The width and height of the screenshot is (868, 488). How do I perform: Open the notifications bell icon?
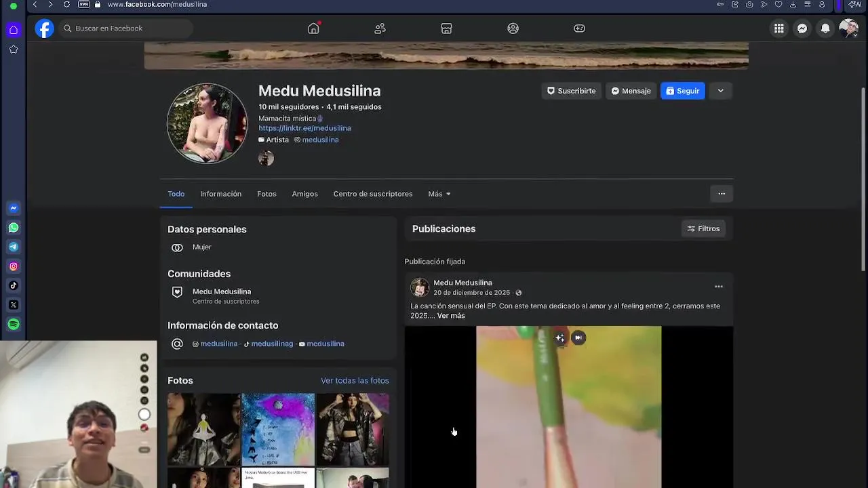tap(825, 28)
